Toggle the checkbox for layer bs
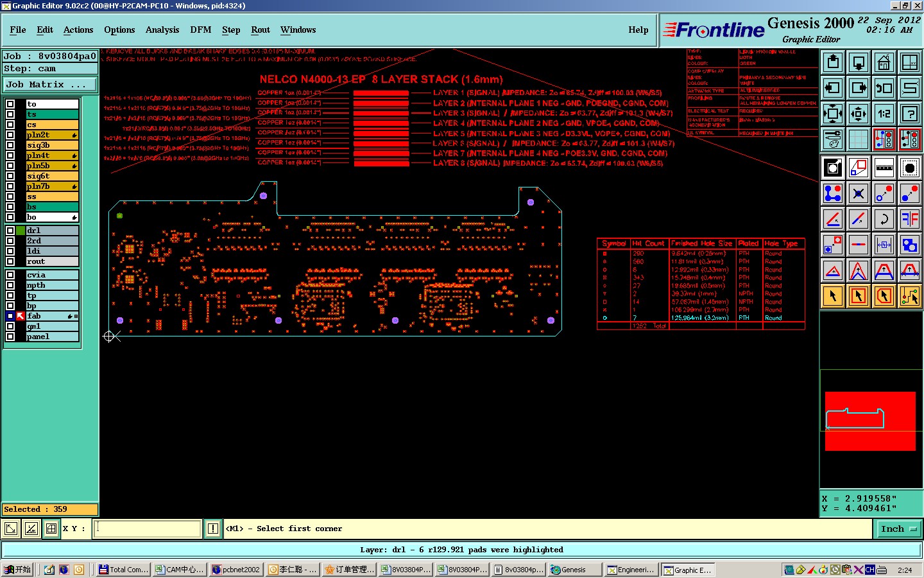The height and width of the screenshot is (578, 924). point(10,207)
